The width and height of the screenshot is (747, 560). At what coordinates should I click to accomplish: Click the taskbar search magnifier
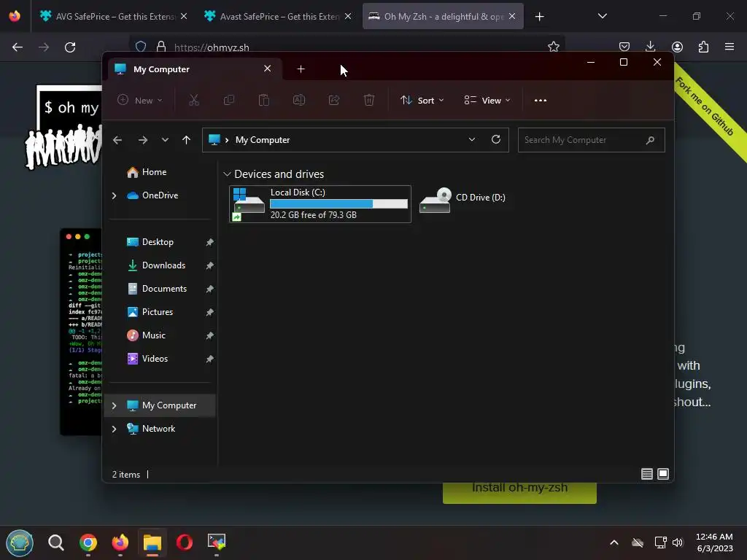[x=56, y=542]
